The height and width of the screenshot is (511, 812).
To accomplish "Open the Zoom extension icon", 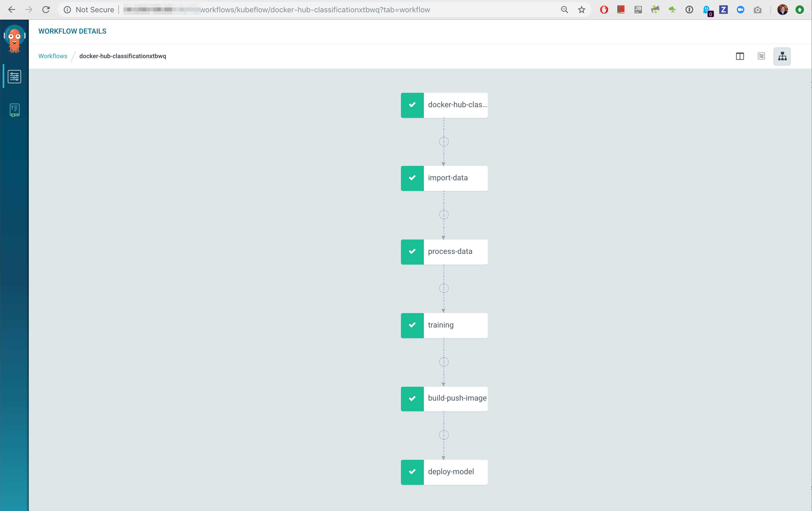I will [740, 10].
